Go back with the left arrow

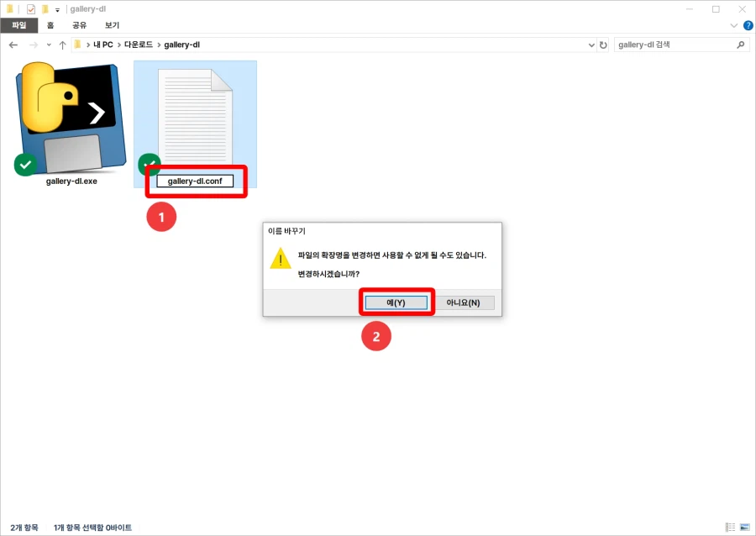pyautogui.click(x=13, y=45)
